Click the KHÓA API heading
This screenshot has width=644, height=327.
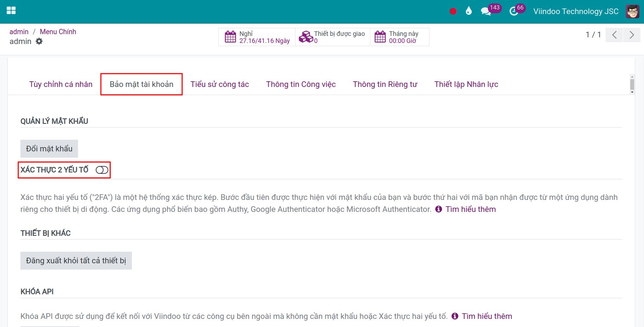click(37, 291)
